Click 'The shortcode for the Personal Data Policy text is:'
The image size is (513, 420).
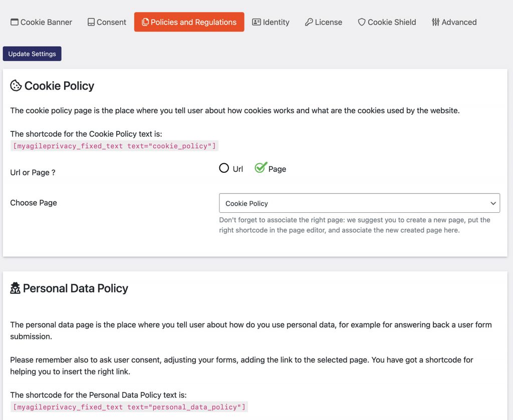pos(99,395)
